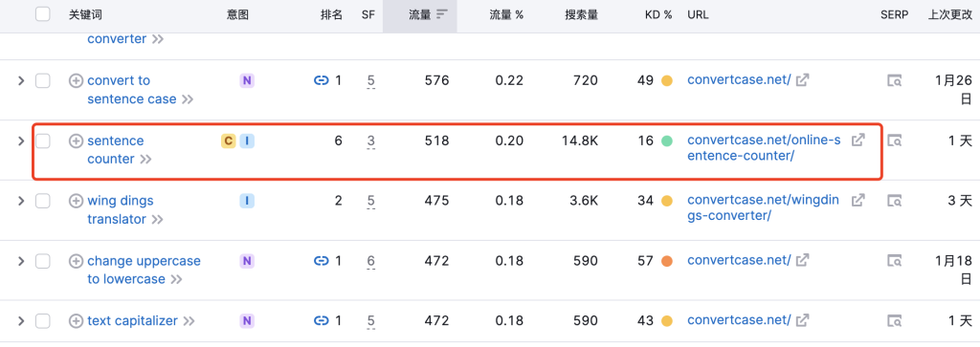Image resolution: width=980 pixels, height=347 pixels.
Task: Open SERP snapshot for text capitalizer row
Action: pos(895,321)
